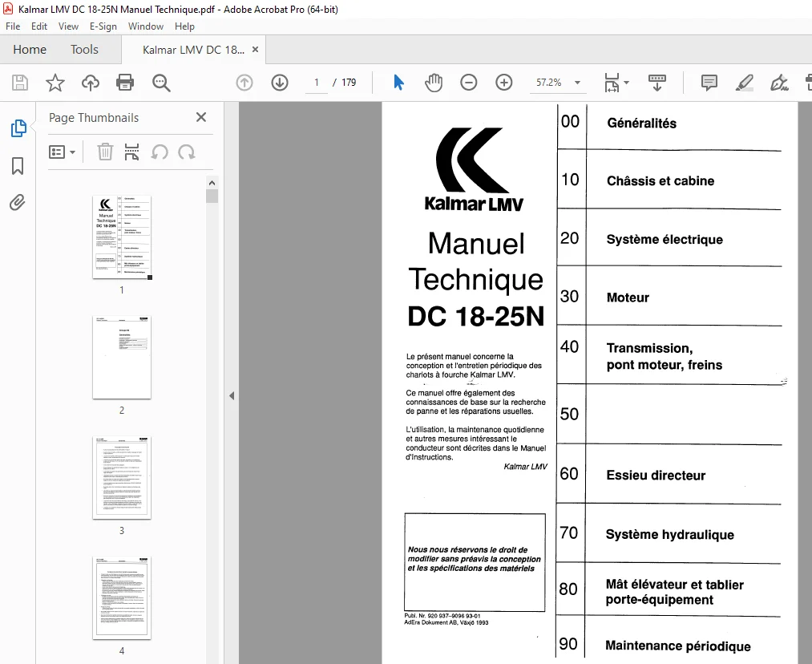Open the Edit menu

pos(38,26)
